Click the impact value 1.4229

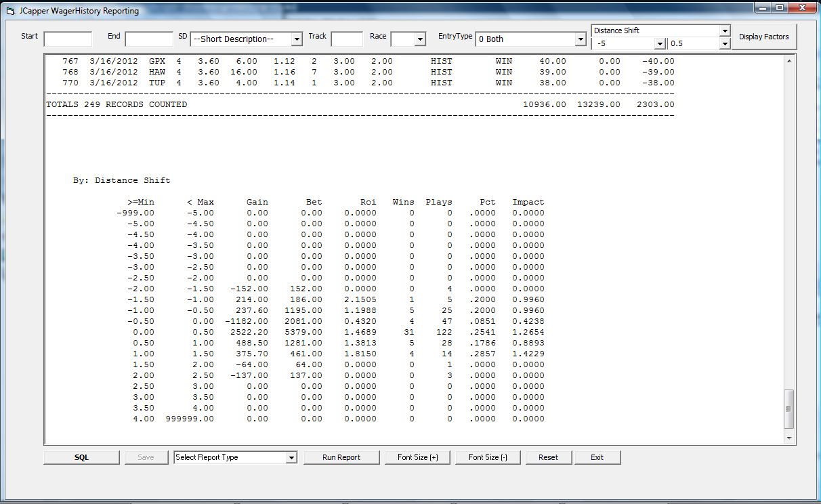[528, 354]
